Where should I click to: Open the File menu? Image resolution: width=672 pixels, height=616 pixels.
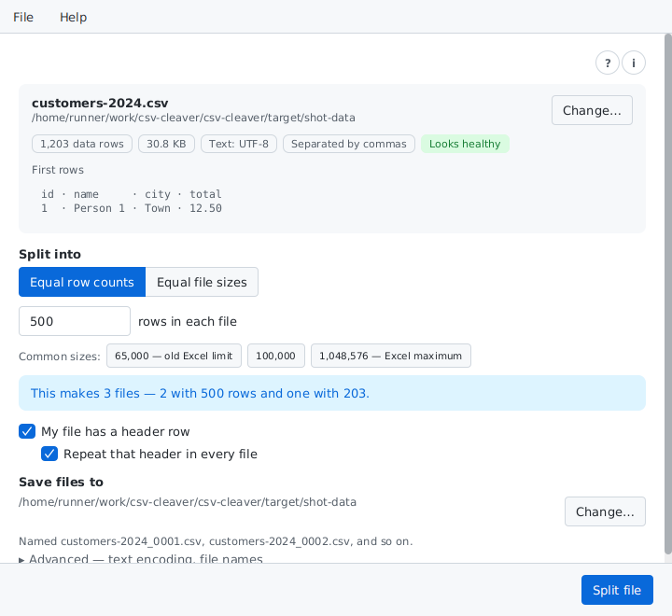[x=23, y=17]
